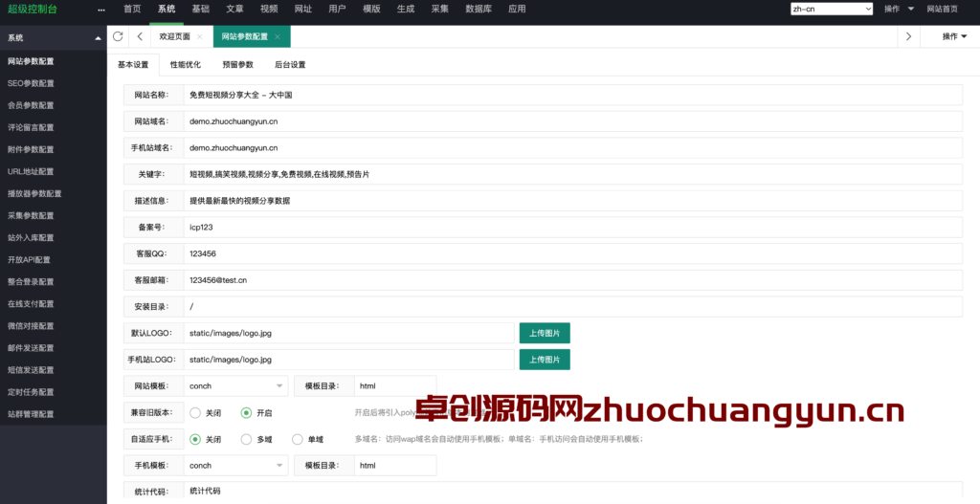Select 关闭 for 自适应手机
The image size is (980, 504).
(205, 439)
